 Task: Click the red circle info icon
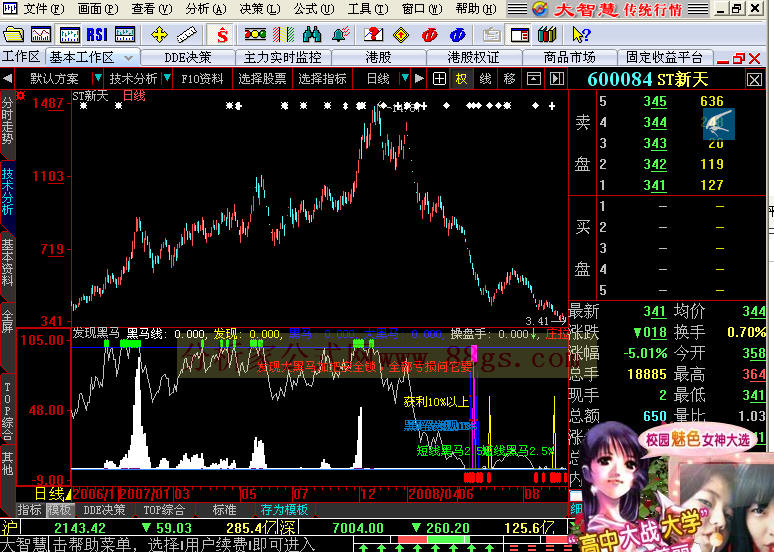pyautogui.click(x=429, y=35)
